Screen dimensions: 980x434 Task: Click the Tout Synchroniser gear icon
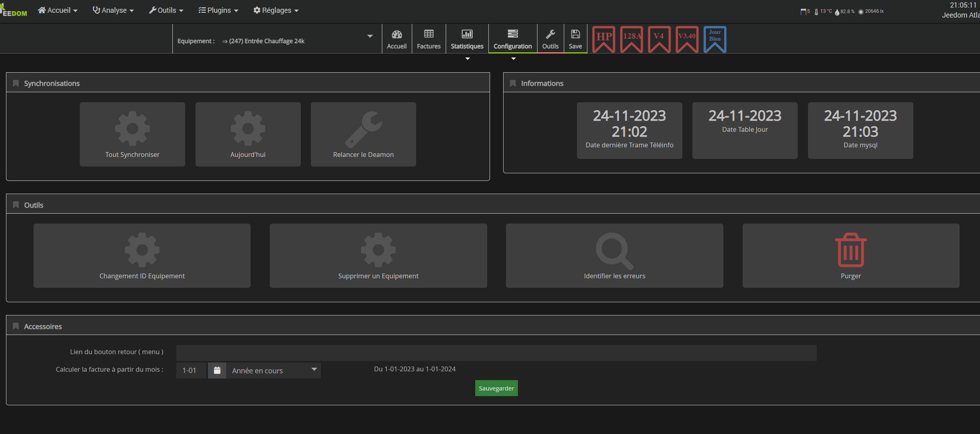click(132, 129)
